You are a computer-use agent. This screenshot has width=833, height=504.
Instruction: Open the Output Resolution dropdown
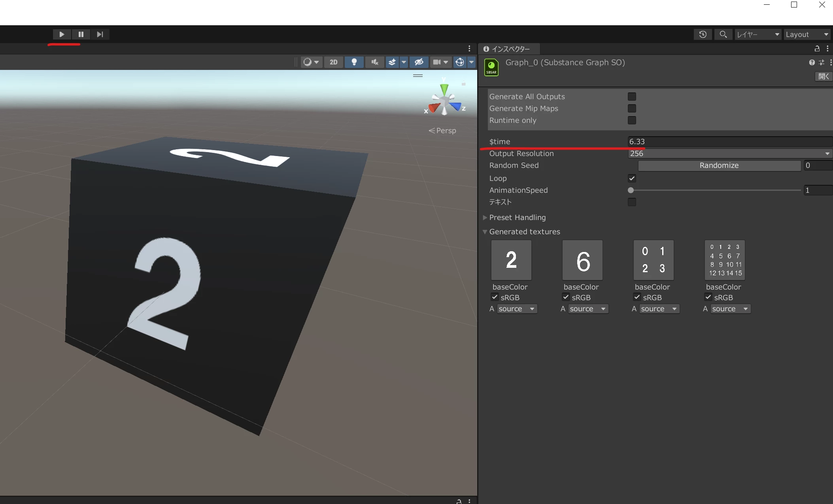pyautogui.click(x=729, y=154)
